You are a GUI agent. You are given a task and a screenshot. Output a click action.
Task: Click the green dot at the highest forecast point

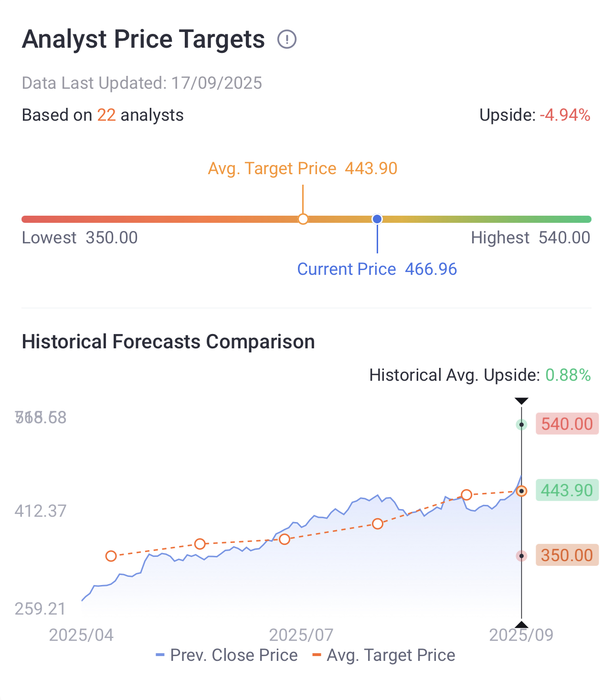(521, 425)
